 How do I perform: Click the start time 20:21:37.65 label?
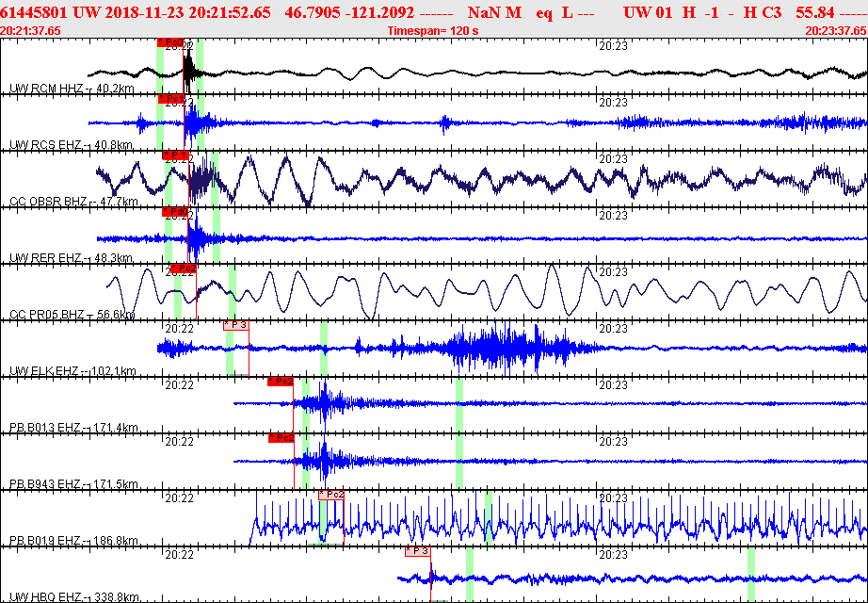pos(31,31)
